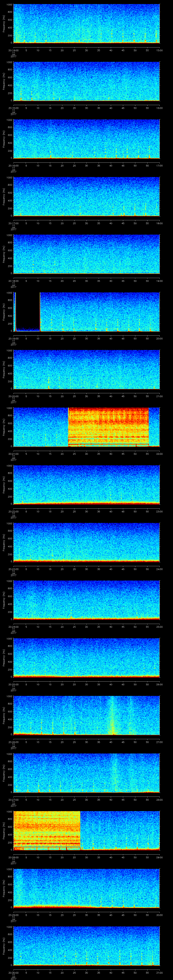The image size is (173, 980).
Task: Click the 22:00 end label after the noise panel
Action: 159,454
